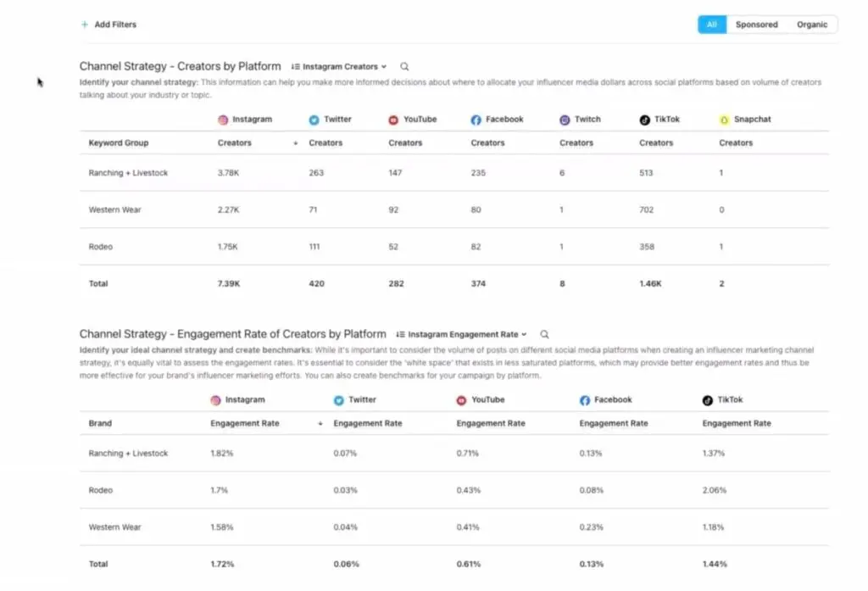The image size is (868, 591).
Task: Open the Ranching + Livestock row in creators table
Action: (454, 173)
